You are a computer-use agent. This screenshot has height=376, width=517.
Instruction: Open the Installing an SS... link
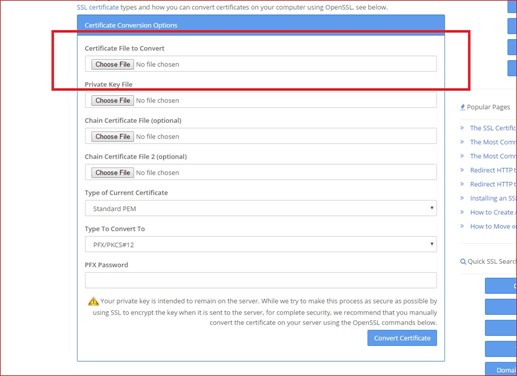(493, 198)
